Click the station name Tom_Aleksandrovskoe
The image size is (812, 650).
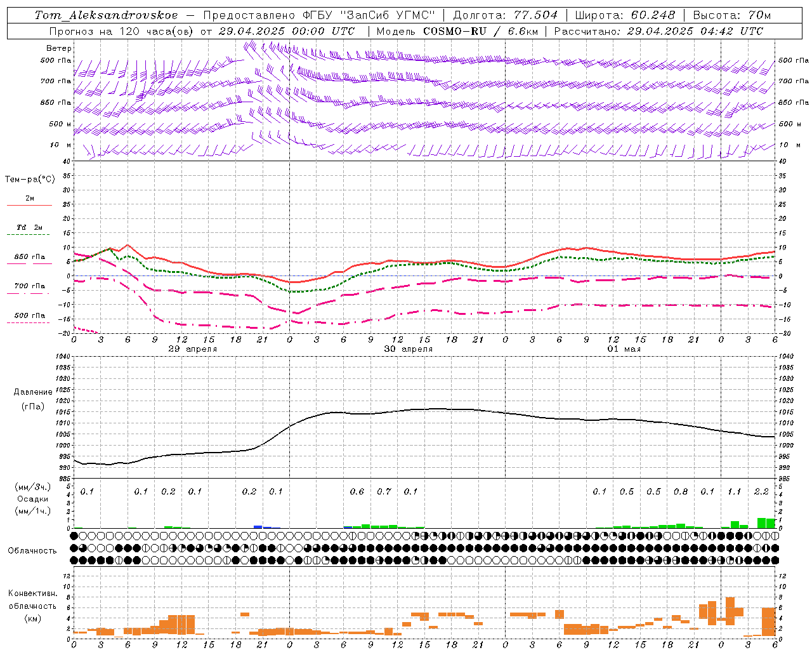point(107,15)
